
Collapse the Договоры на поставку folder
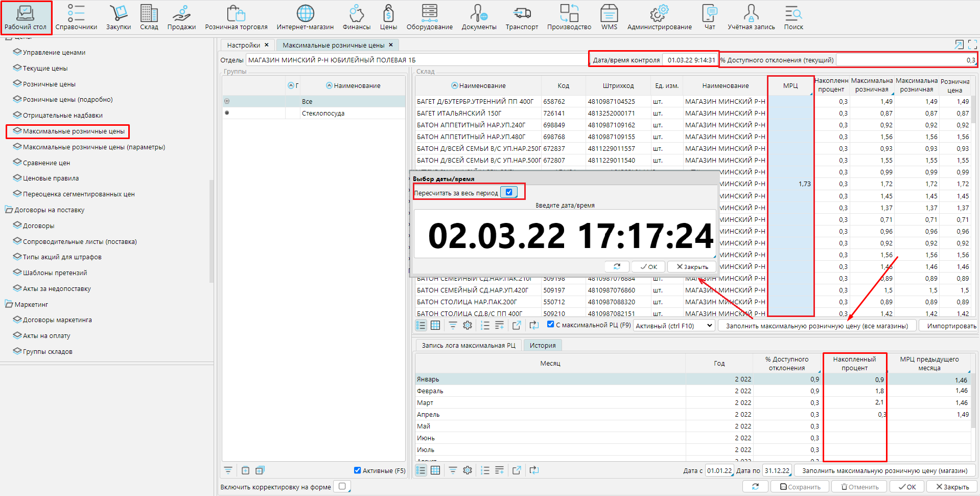(x=9, y=210)
